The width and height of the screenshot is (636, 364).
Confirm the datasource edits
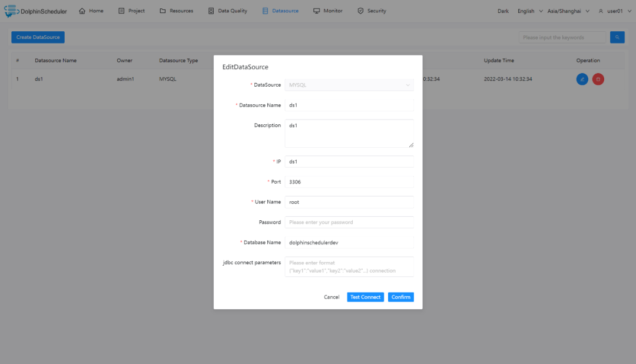tap(400, 297)
